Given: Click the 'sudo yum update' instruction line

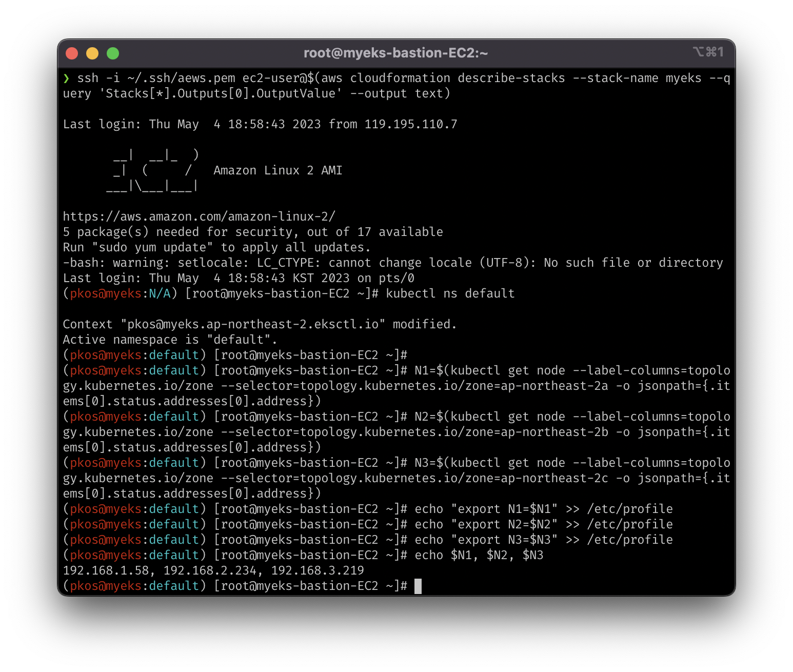Looking at the screenshot, I should tap(216, 247).
